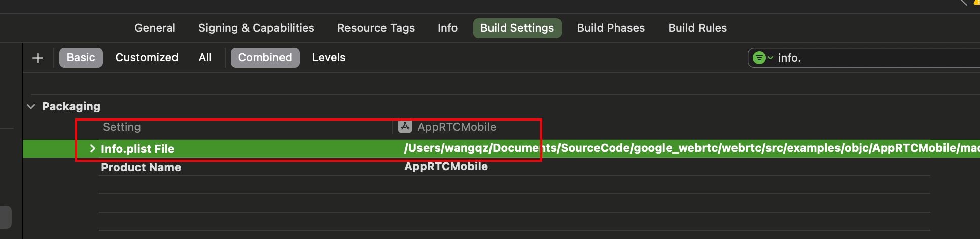The image size is (980, 239).
Task: Go to the Info tab
Action: (447, 28)
